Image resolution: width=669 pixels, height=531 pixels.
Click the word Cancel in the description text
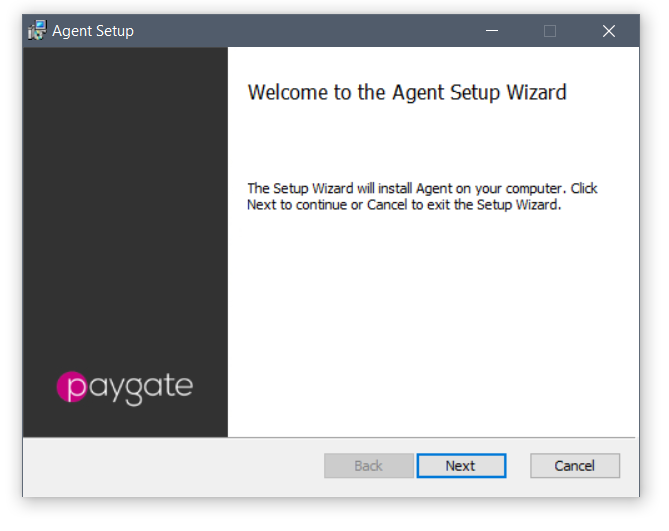(x=387, y=205)
